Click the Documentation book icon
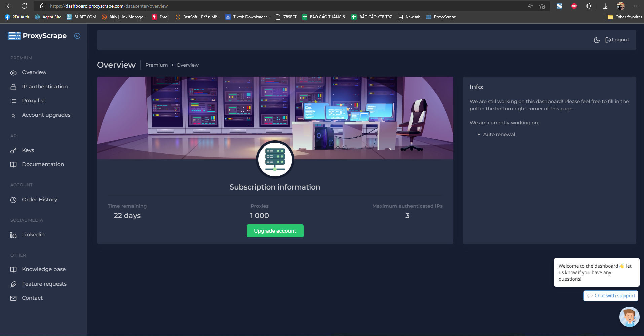The image size is (644, 336). click(13, 164)
